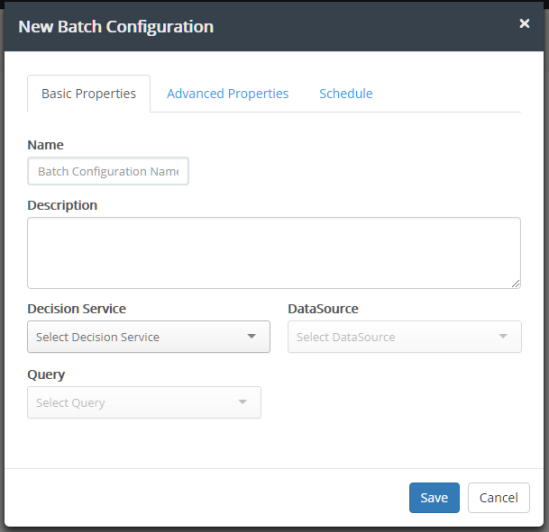Viewport: 549px width, 532px height.
Task: Click the Query label
Action: pos(46,375)
